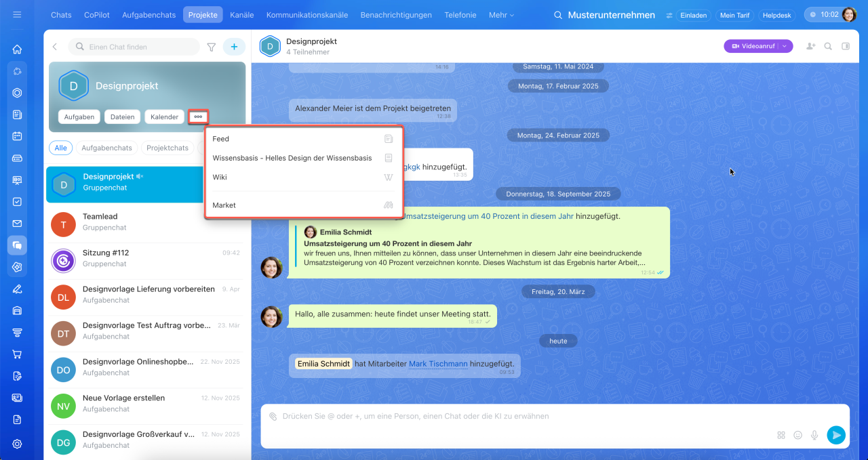Open the shopping cart icon in the sidebar

pyautogui.click(x=17, y=354)
